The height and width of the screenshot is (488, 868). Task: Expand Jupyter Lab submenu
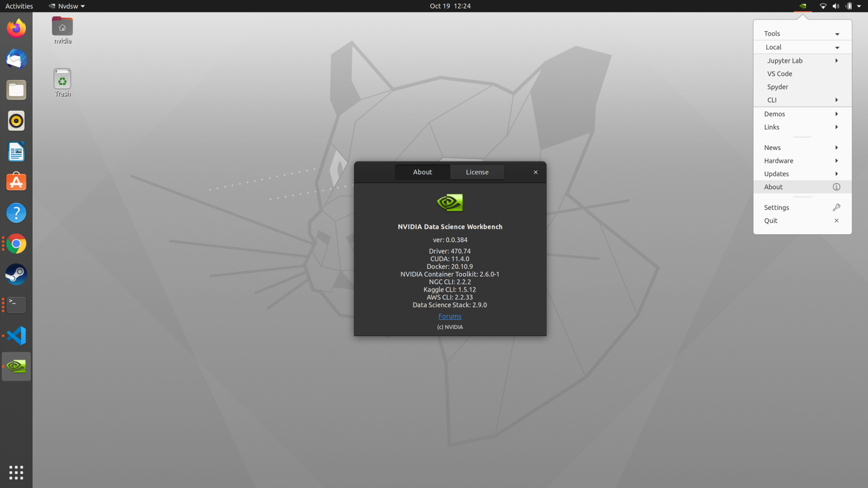tap(837, 61)
